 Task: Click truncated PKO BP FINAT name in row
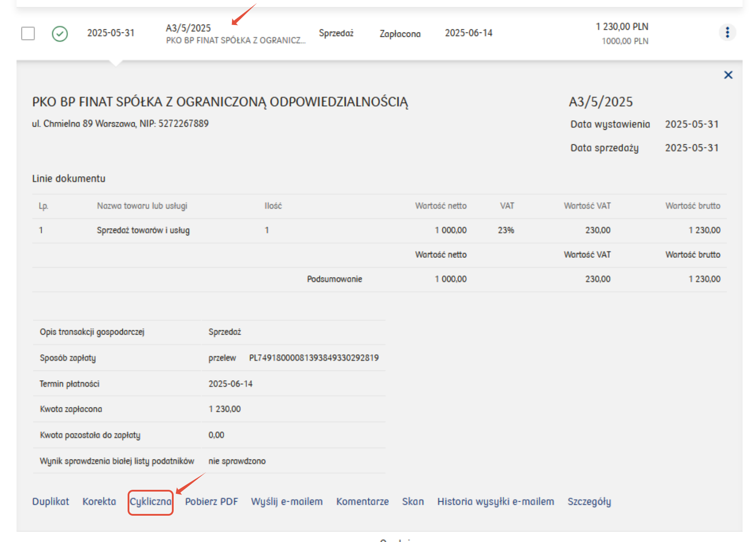coord(236,40)
